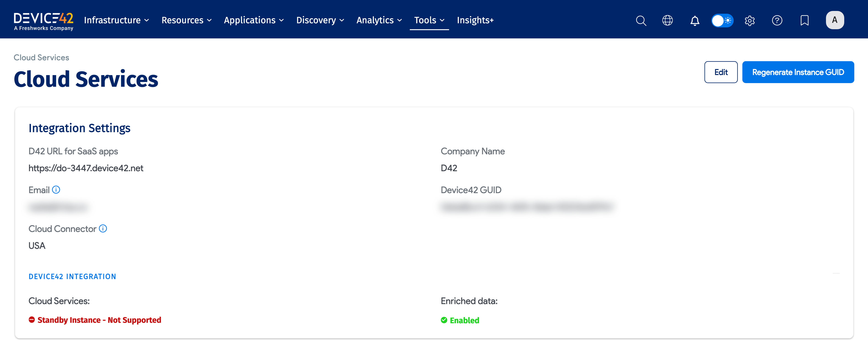Click the 'Company Name' label

tap(473, 151)
